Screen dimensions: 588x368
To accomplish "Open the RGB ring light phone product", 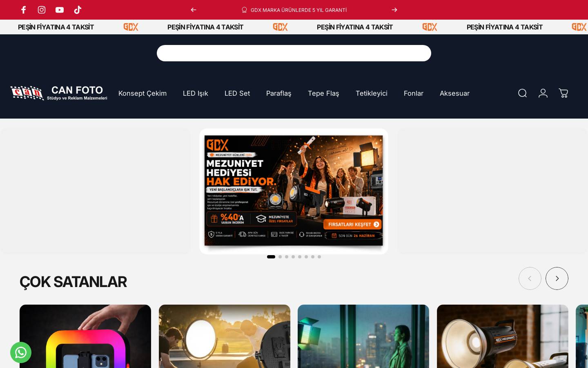I will tap(85, 336).
